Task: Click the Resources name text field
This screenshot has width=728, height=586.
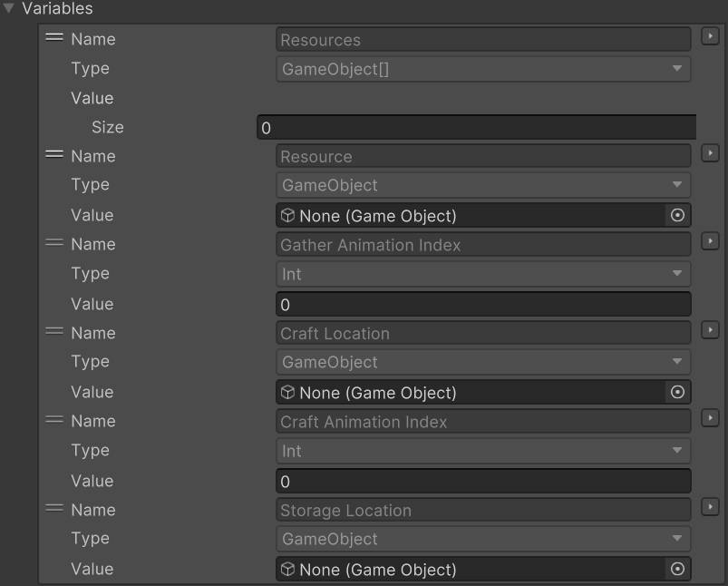Action: click(x=483, y=40)
